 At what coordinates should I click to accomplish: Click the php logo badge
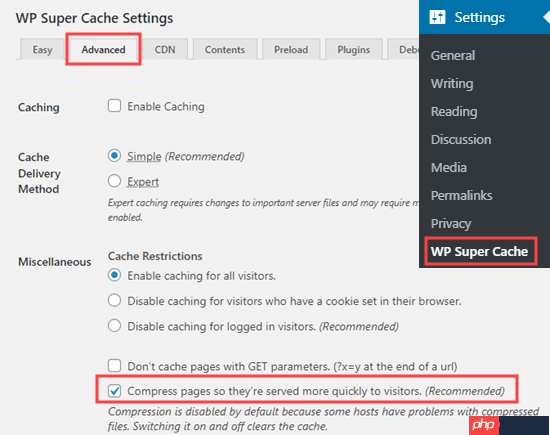coord(484,425)
